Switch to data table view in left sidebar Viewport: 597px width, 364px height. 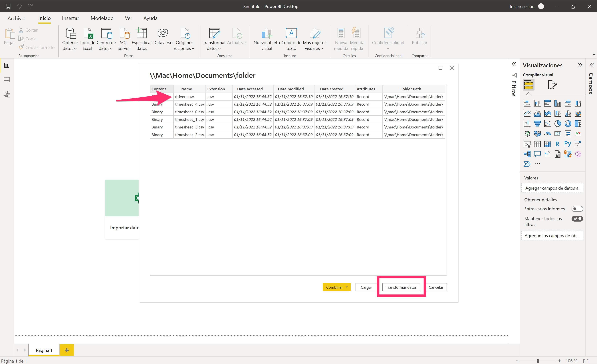coord(7,79)
